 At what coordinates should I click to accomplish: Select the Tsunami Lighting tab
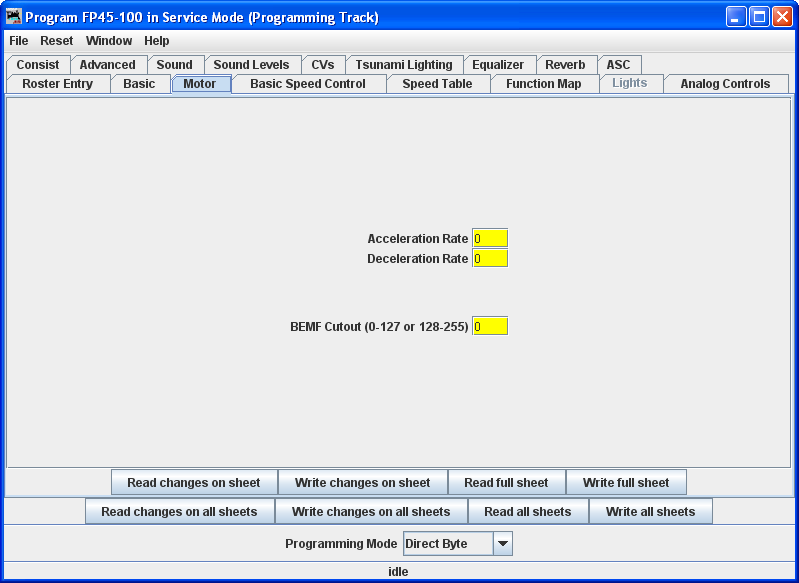404,65
